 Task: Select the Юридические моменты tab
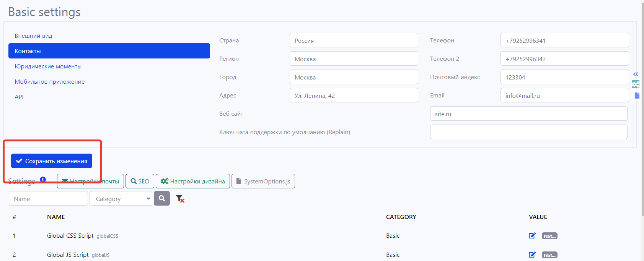click(x=48, y=66)
